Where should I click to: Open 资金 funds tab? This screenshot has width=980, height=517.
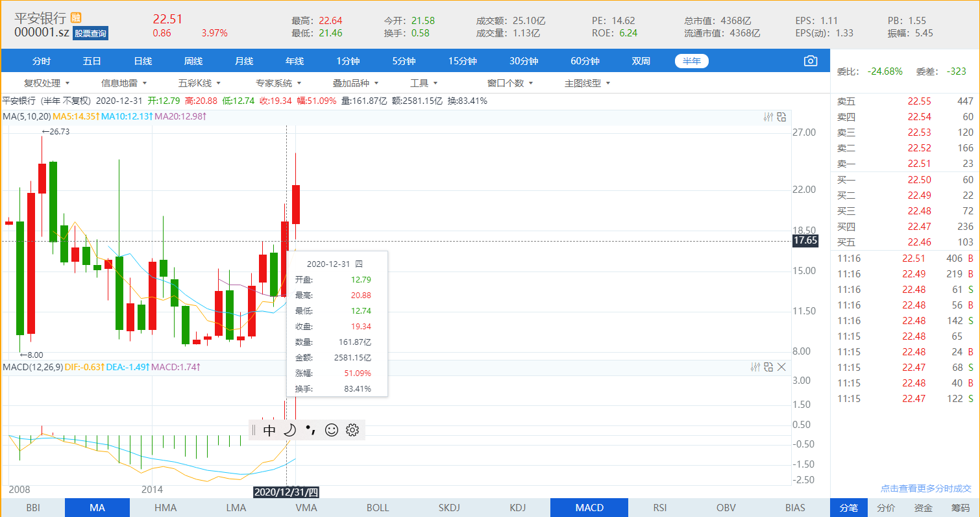click(924, 508)
